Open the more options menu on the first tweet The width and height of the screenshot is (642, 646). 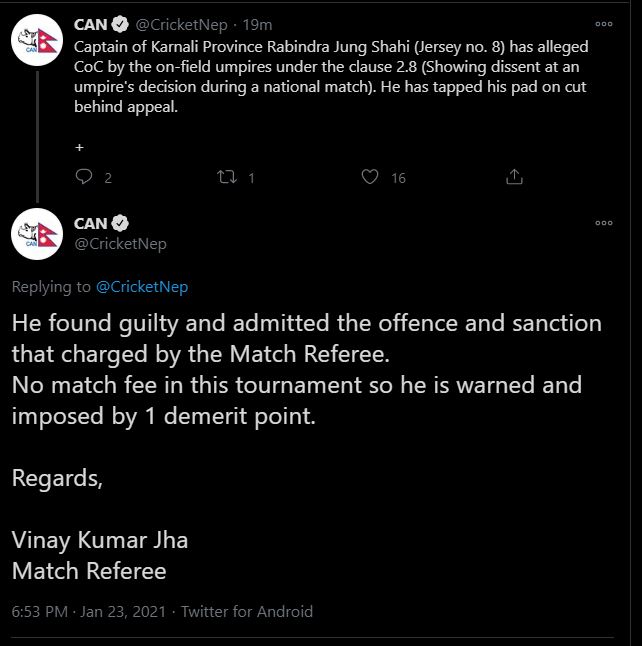pos(604,24)
